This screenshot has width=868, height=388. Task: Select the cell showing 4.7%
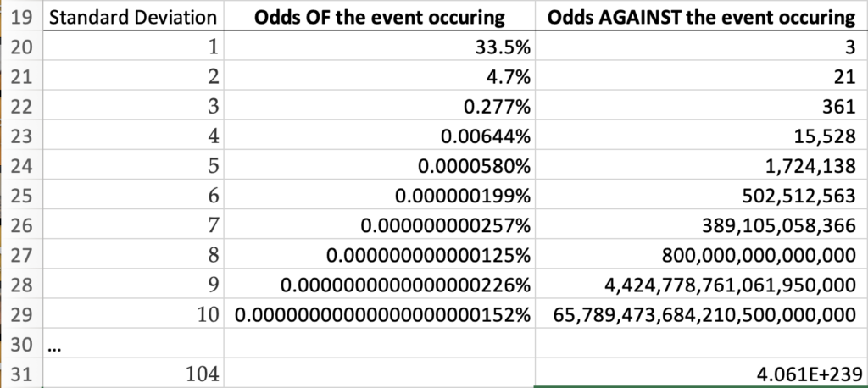(x=379, y=77)
